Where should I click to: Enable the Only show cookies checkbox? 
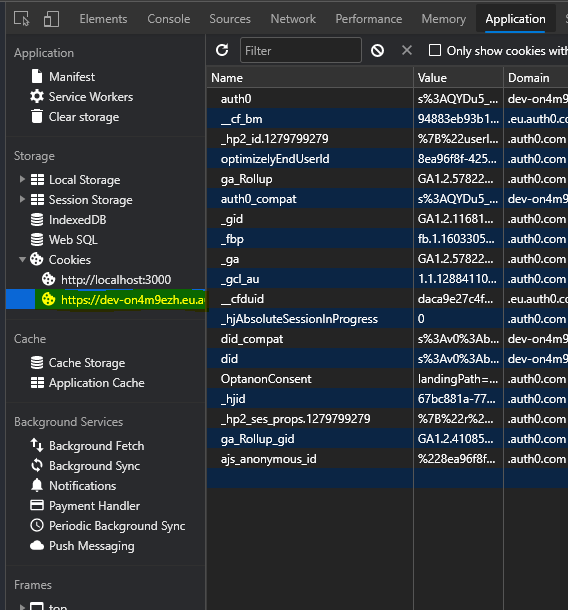click(435, 50)
